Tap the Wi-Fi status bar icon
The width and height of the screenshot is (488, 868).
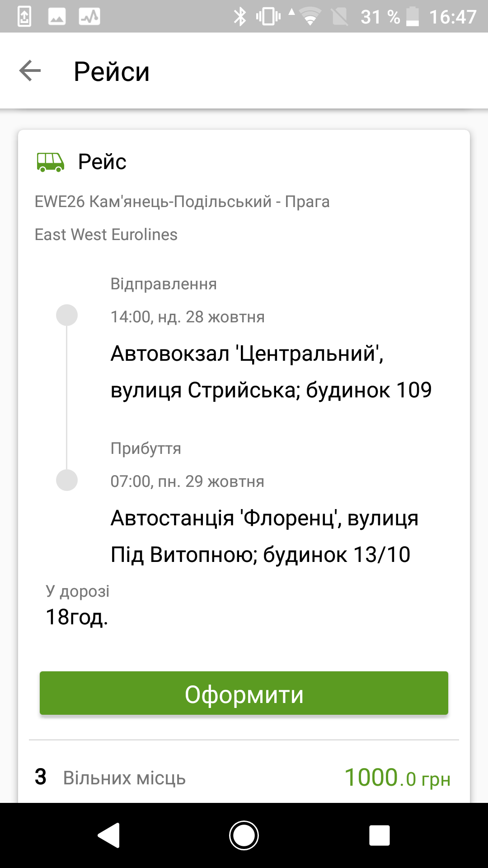click(x=310, y=17)
